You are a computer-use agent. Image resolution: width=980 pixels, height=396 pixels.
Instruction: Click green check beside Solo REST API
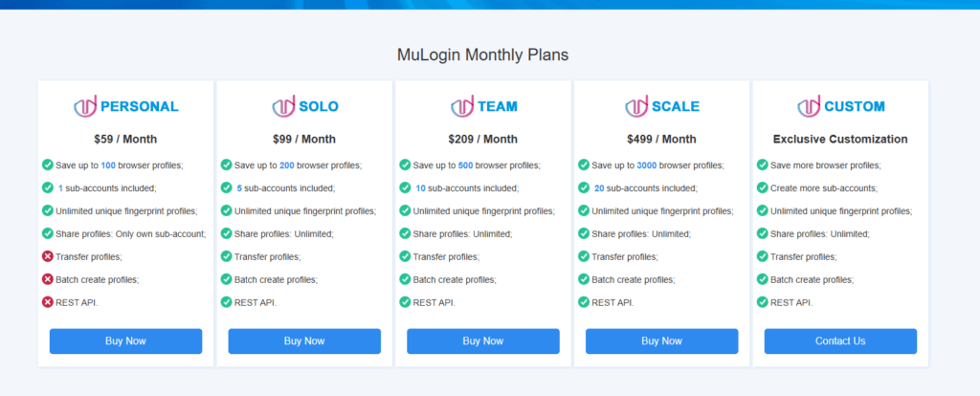[x=226, y=302]
